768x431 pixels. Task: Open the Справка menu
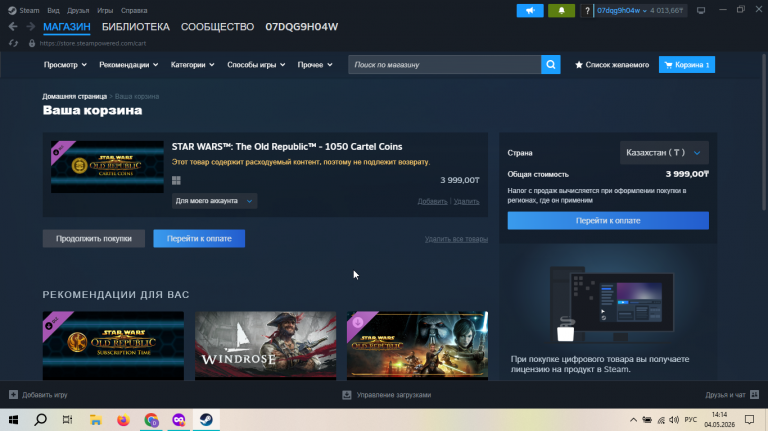pos(134,10)
